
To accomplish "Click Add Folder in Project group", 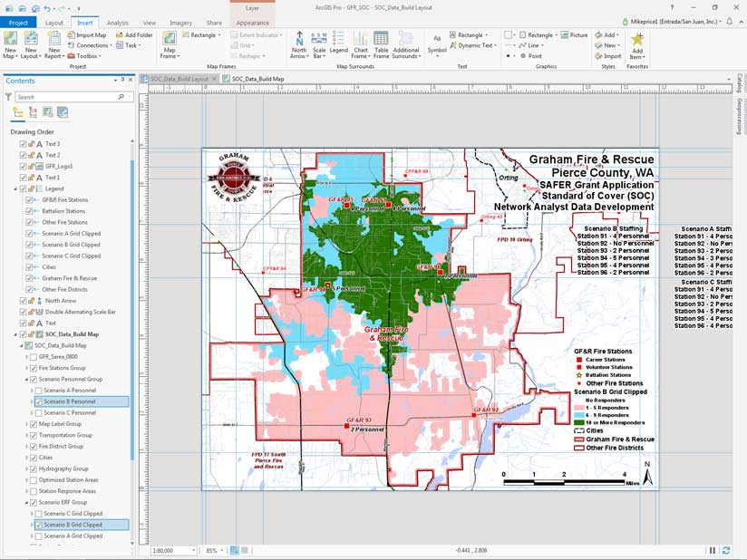I will [x=134, y=34].
